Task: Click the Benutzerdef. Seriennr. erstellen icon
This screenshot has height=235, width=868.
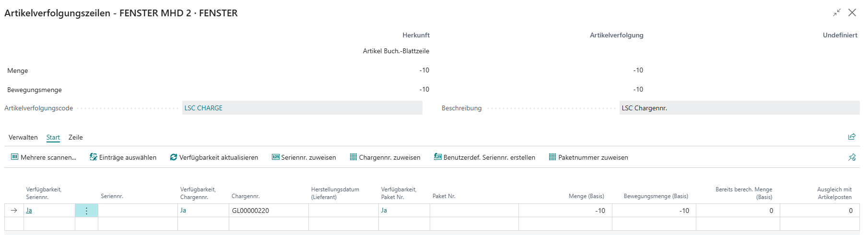Action: tap(438, 157)
